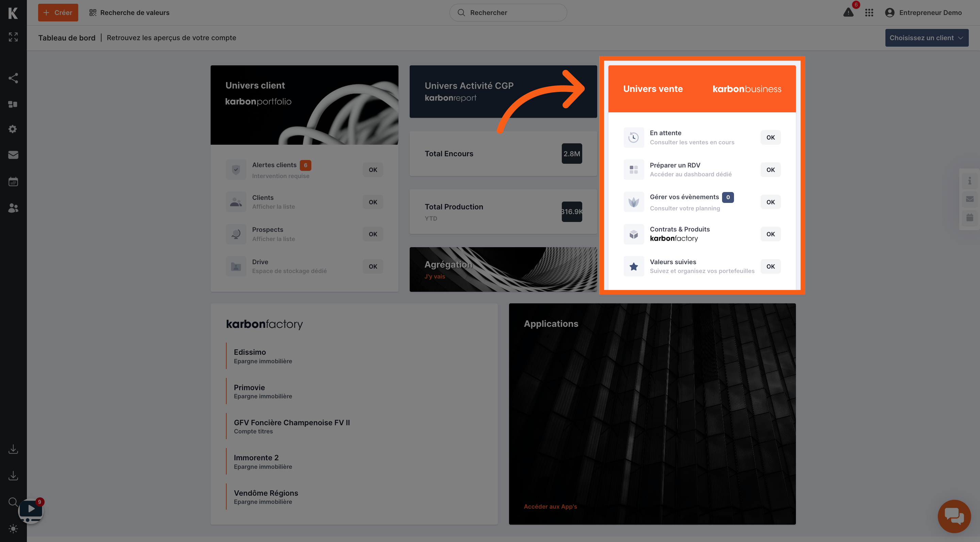The height and width of the screenshot is (542, 980).
Task: Focus the Rechercher search field
Action: tap(508, 13)
